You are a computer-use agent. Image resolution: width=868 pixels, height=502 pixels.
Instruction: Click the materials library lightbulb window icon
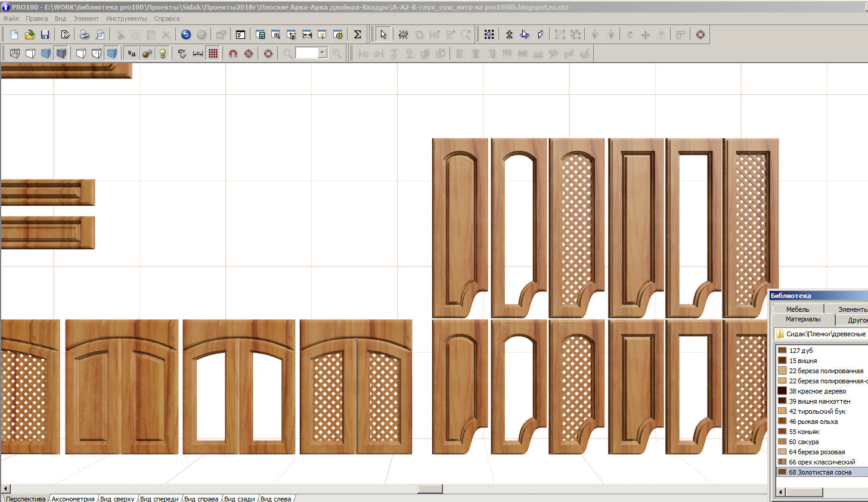pyautogui.click(x=323, y=35)
